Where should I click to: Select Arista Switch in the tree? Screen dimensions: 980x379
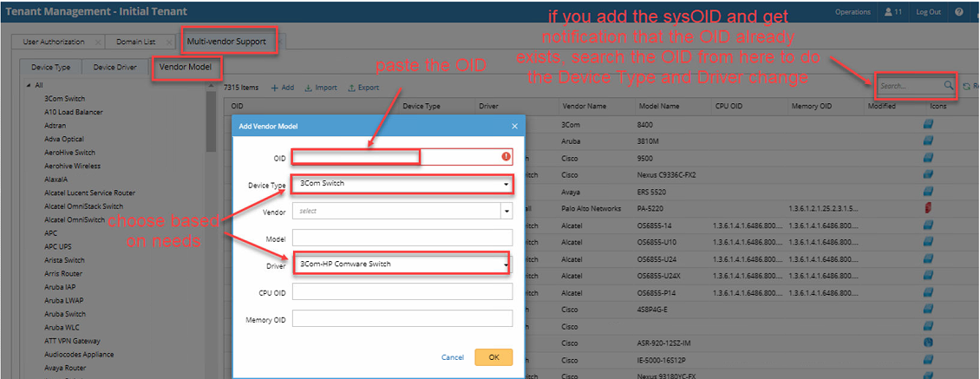(64, 260)
